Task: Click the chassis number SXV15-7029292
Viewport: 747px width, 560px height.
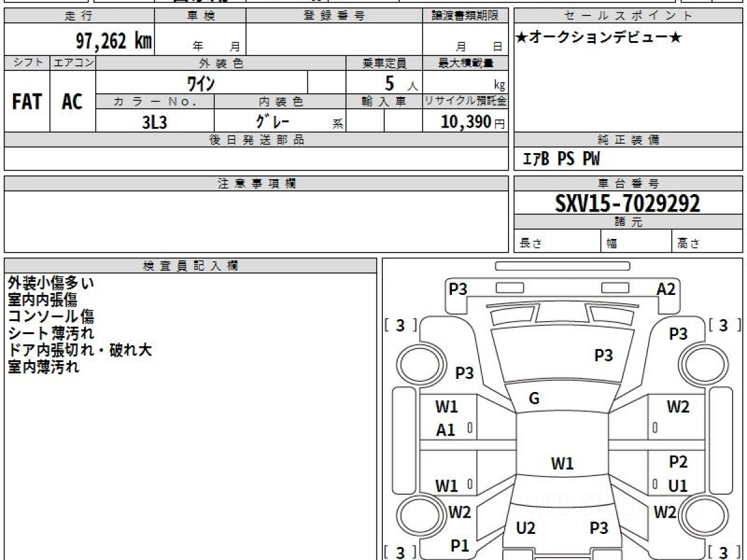Action: tap(628, 203)
